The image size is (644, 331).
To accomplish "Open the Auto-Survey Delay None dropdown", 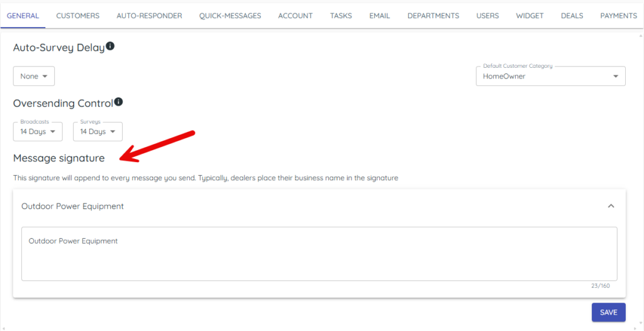I will pyautogui.click(x=34, y=77).
